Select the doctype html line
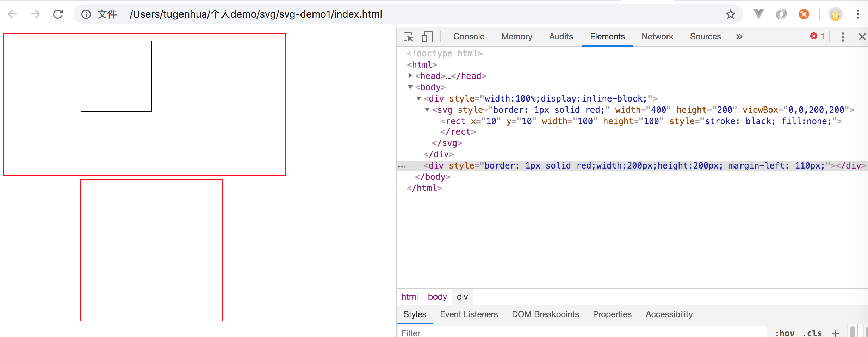The width and height of the screenshot is (868, 337). click(x=445, y=53)
